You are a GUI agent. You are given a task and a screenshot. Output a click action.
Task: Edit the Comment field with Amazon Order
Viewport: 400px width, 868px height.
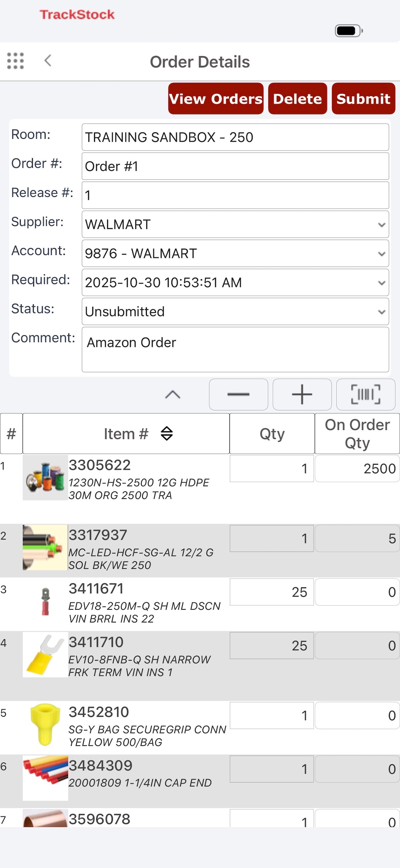235,350
